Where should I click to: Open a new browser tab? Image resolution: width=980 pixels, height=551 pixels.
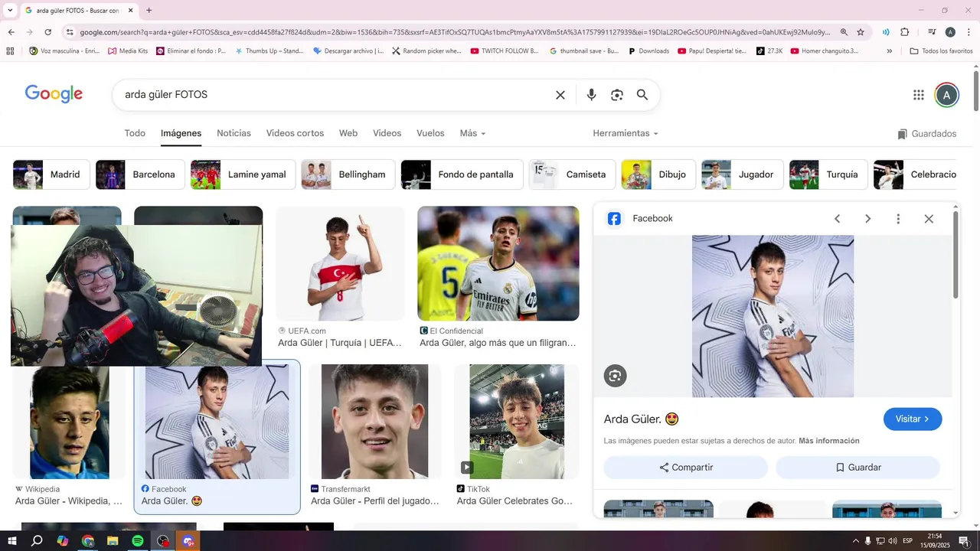[149, 11]
